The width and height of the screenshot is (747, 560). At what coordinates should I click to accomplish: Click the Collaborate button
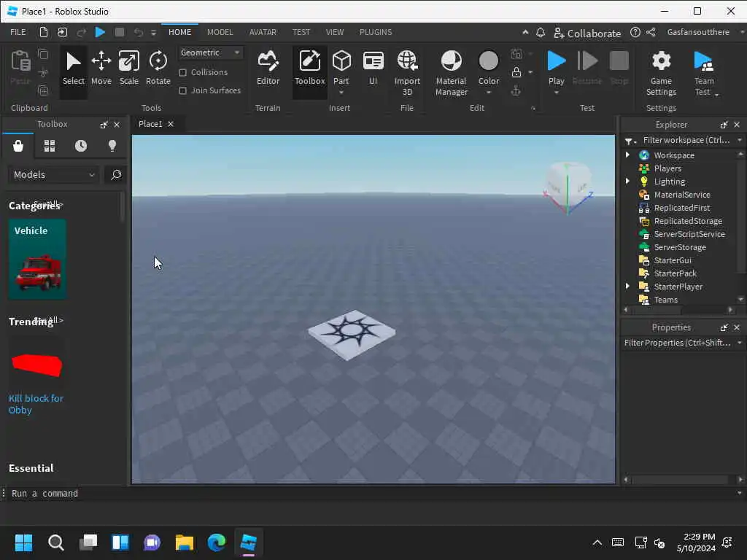click(x=587, y=34)
